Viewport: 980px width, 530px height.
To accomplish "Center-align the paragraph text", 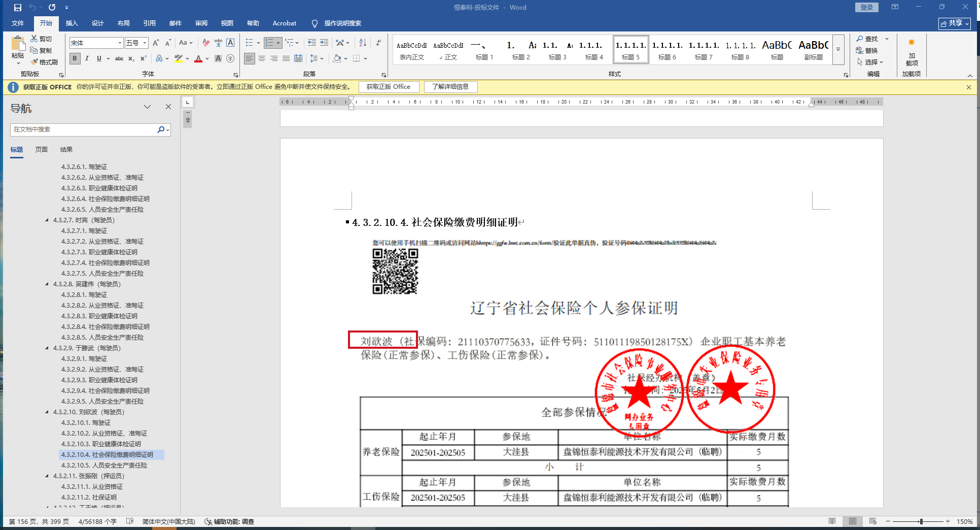I will click(x=262, y=59).
